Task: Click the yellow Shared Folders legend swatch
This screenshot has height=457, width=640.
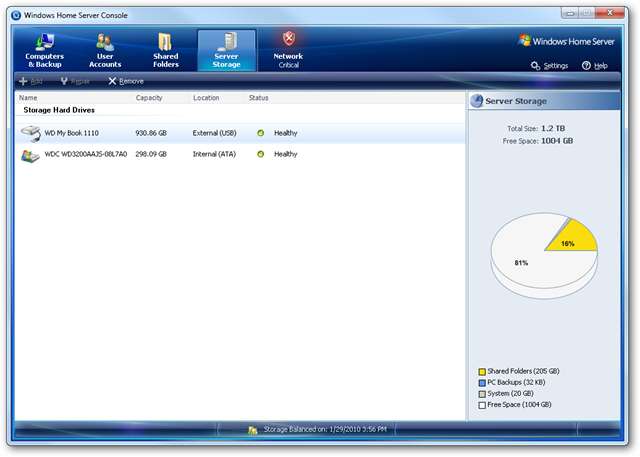Action: click(482, 372)
